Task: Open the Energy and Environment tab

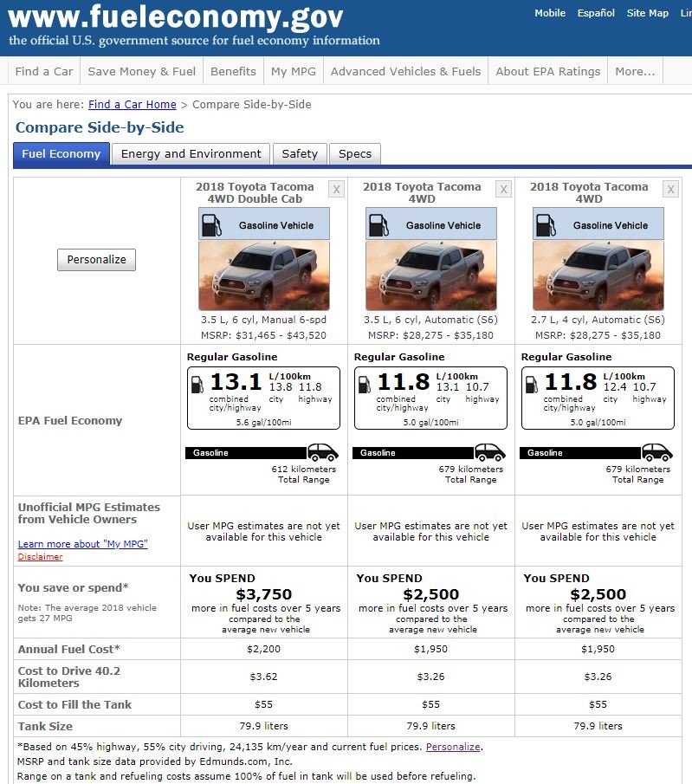Action: [191, 154]
